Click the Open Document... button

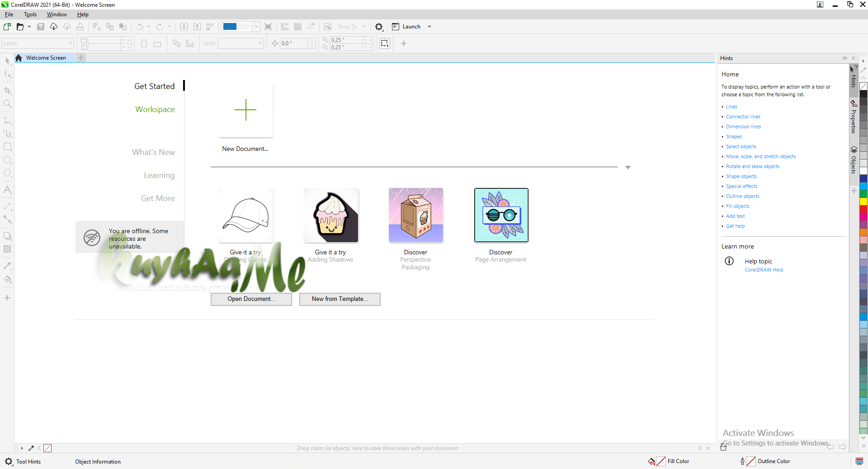click(251, 299)
